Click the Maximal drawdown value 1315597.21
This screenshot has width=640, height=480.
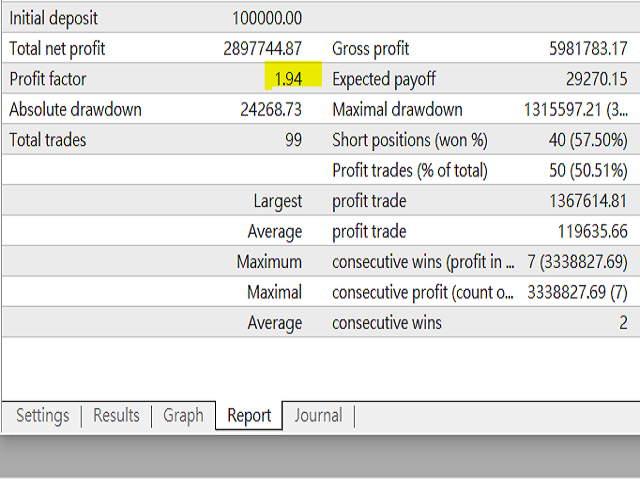[x=576, y=109]
